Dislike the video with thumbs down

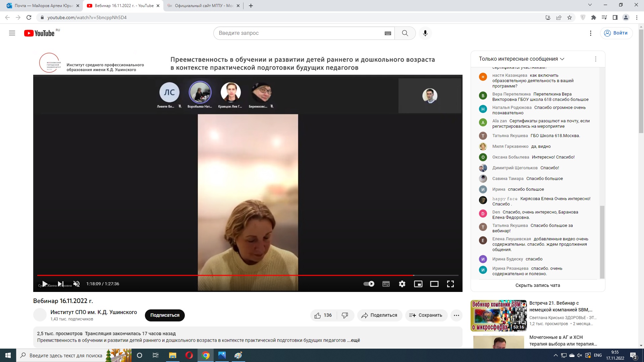[x=345, y=315]
